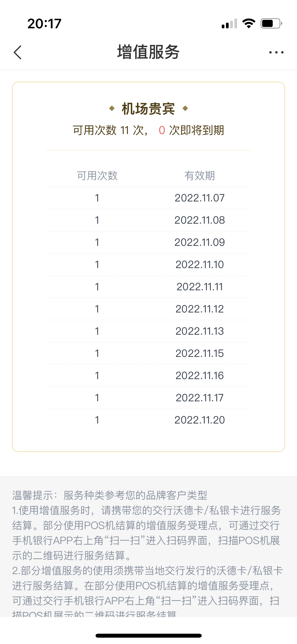Tap the battery status icon

click(271, 24)
